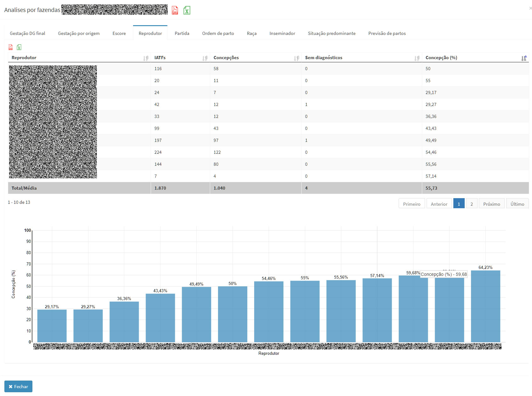The height and width of the screenshot is (396, 532).
Task: Click the chart bar labeled 49,49%
Action: tap(197, 315)
